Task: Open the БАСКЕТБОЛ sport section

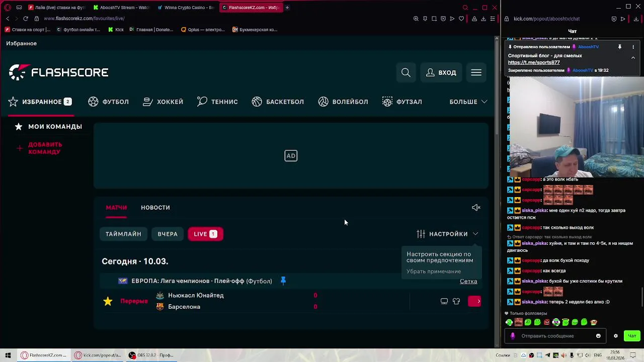Action: click(x=278, y=102)
